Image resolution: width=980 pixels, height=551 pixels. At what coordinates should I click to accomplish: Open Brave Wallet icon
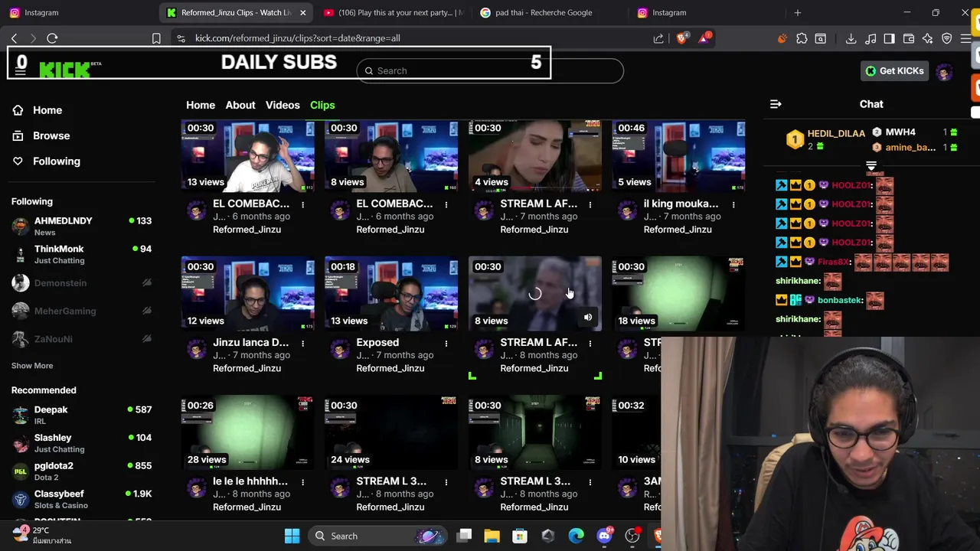[x=909, y=38]
